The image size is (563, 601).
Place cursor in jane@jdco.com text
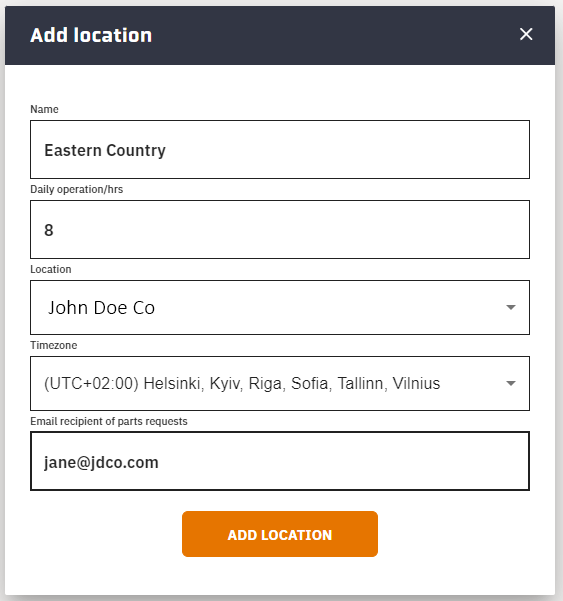point(101,462)
